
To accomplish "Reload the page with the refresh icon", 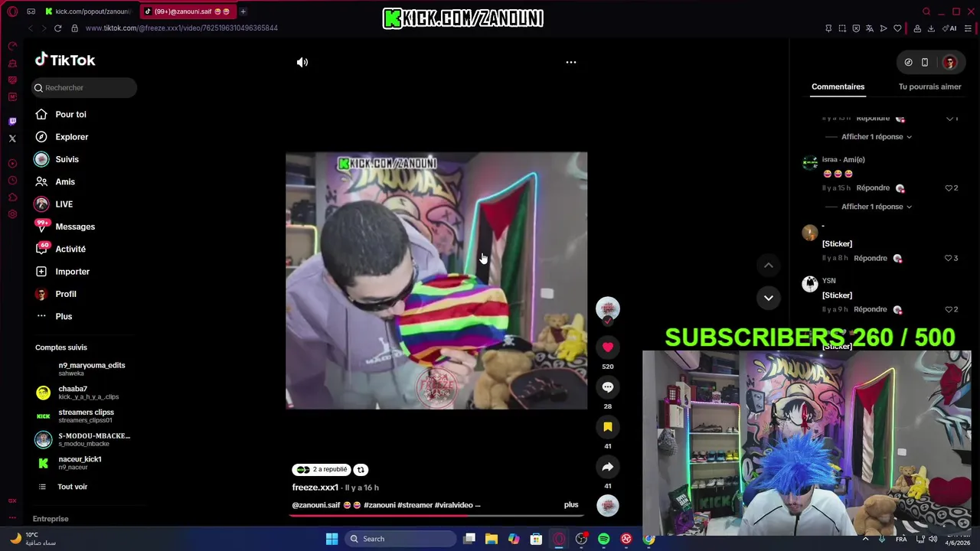I will click(57, 28).
